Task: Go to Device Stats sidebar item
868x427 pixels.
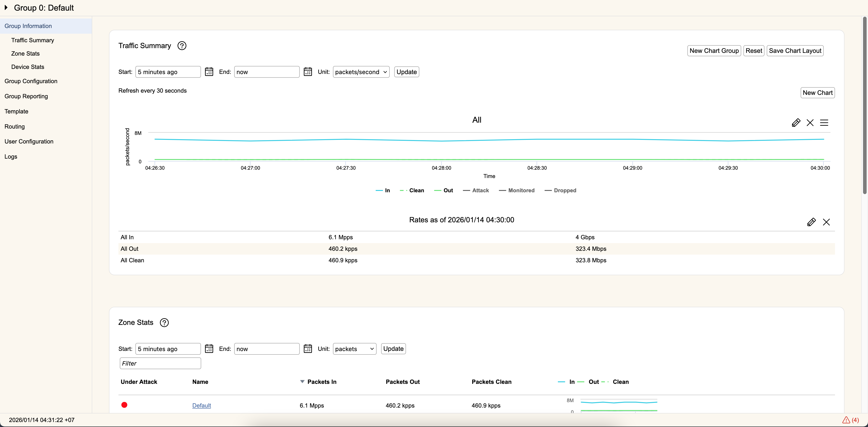Action: (28, 67)
